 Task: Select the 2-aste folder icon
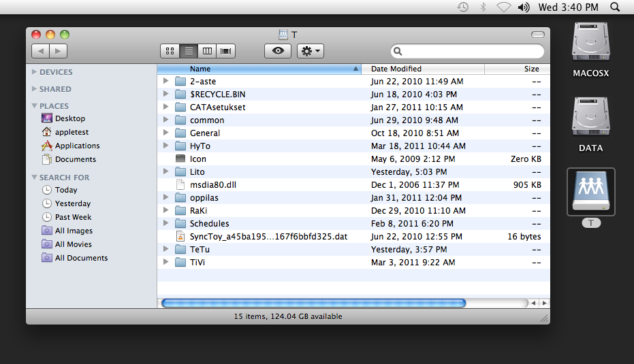pos(180,81)
